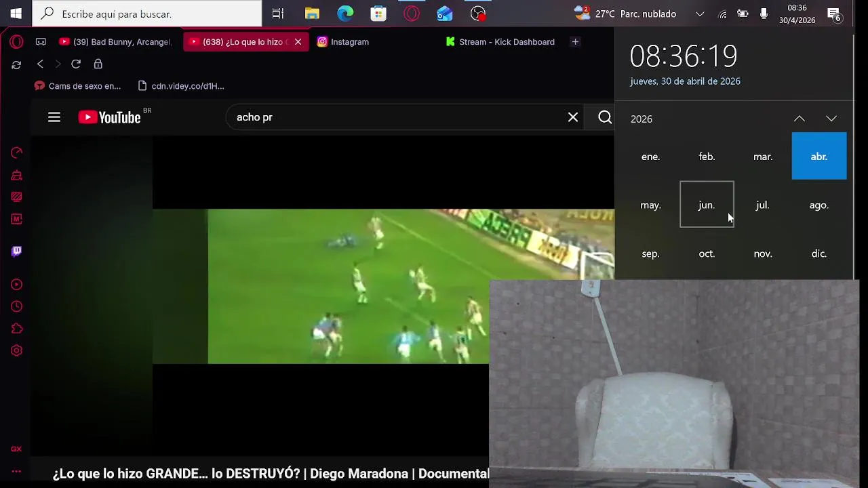Switch to Bad Bunny, Arcangel tab

tap(115, 42)
